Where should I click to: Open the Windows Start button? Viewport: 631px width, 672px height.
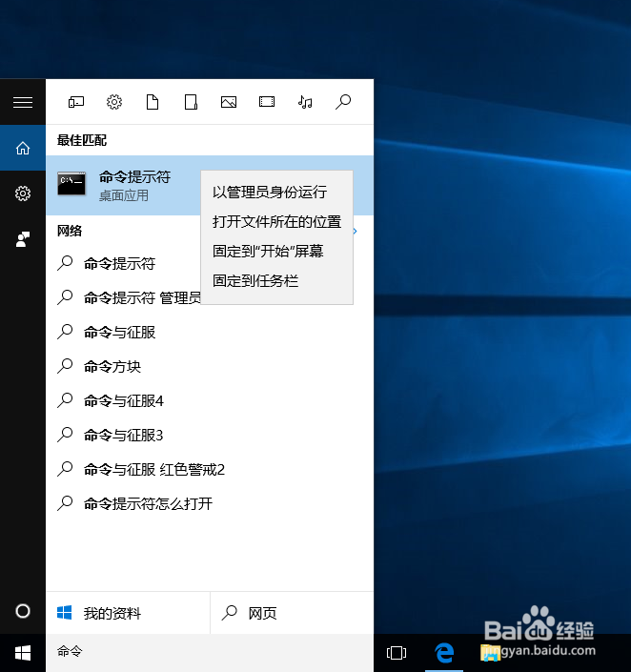23,653
